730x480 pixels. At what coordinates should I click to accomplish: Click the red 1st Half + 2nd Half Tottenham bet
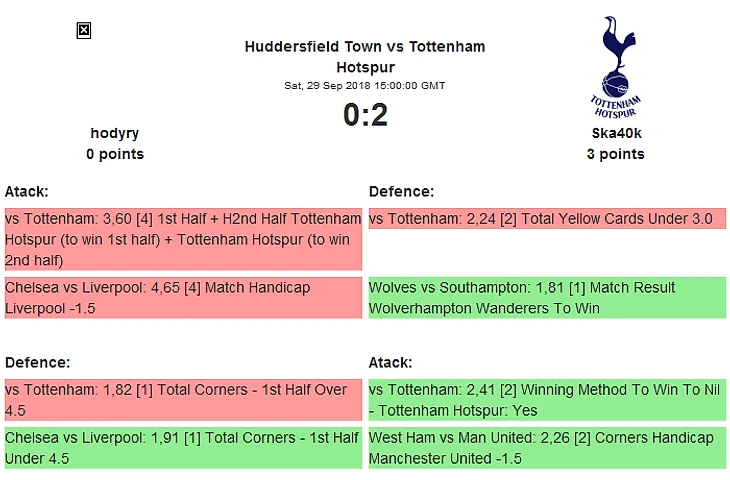tap(183, 239)
